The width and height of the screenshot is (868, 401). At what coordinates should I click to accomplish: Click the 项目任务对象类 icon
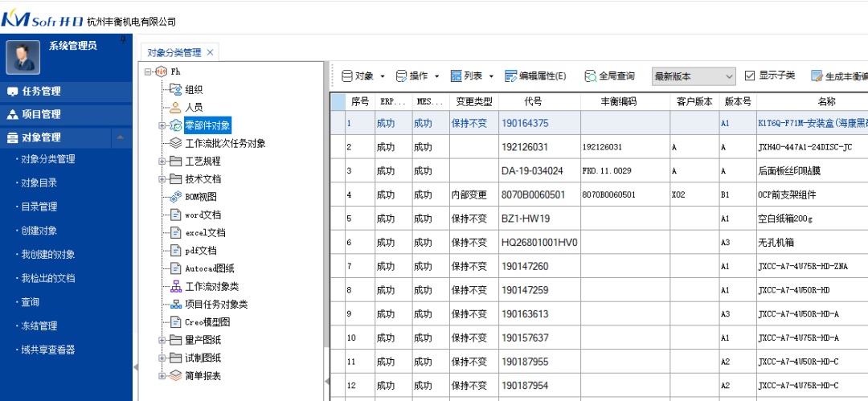[175, 304]
